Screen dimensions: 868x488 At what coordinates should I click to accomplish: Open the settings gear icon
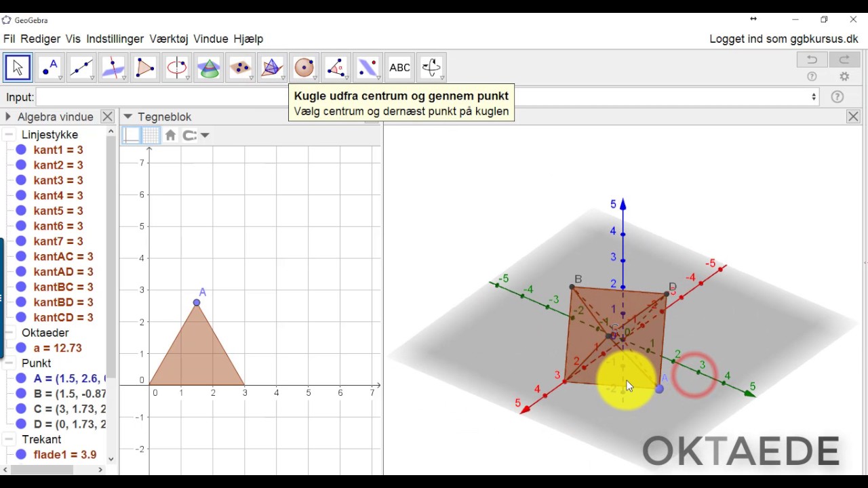click(x=844, y=77)
